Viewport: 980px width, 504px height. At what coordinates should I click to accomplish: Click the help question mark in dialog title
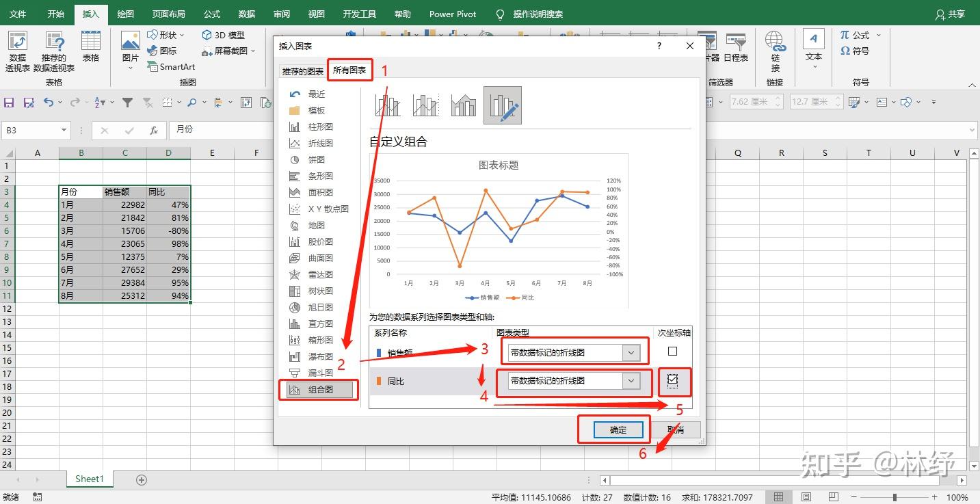659,46
